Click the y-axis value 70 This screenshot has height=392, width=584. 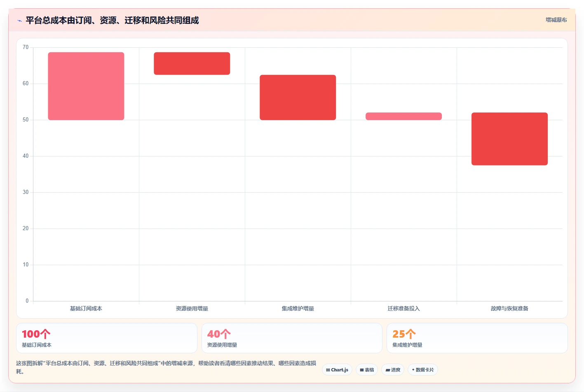pyautogui.click(x=26, y=47)
